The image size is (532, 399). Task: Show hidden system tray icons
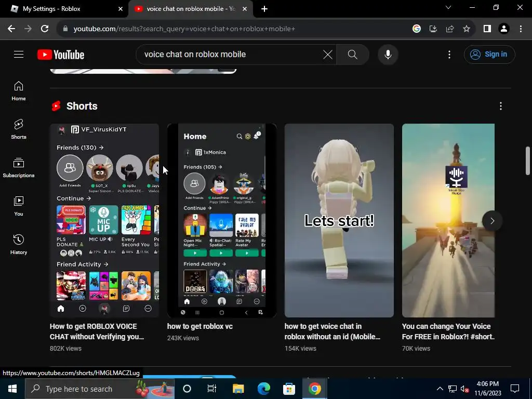point(440,389)
